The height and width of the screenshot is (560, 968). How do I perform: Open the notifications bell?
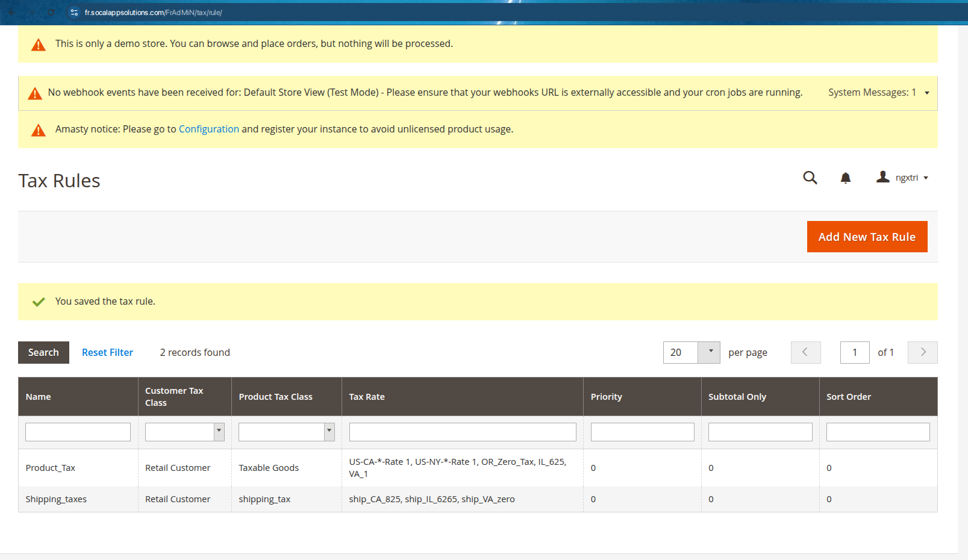[846, 178]
